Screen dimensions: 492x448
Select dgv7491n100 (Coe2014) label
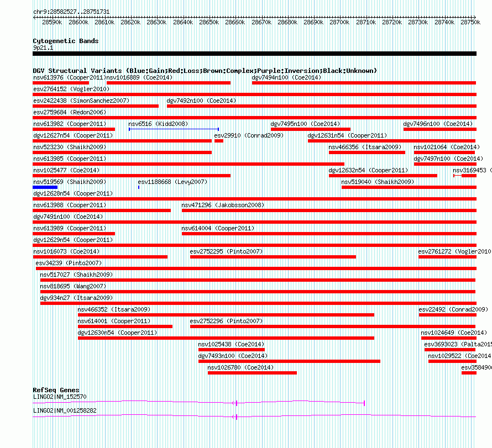(x=68, y=217)
